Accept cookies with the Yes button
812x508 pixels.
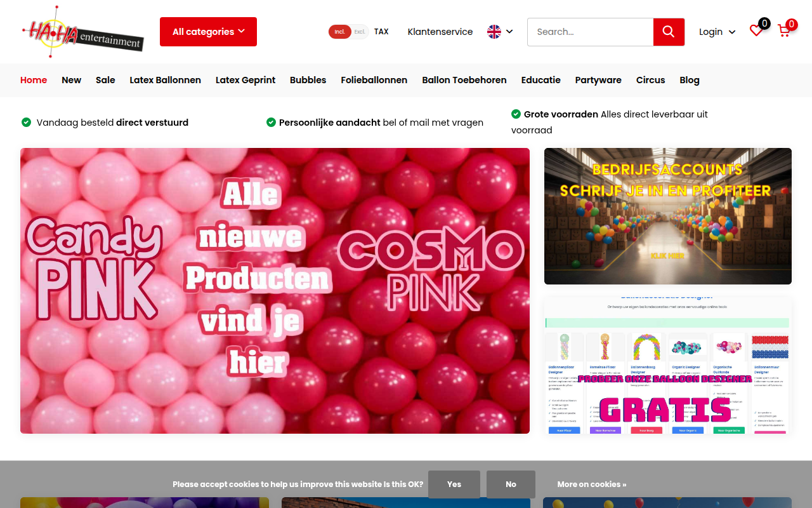(454, 485)
